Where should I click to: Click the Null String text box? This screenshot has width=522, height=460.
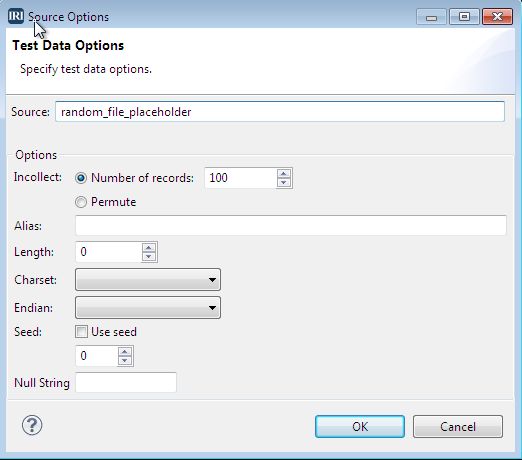(126, 382)
